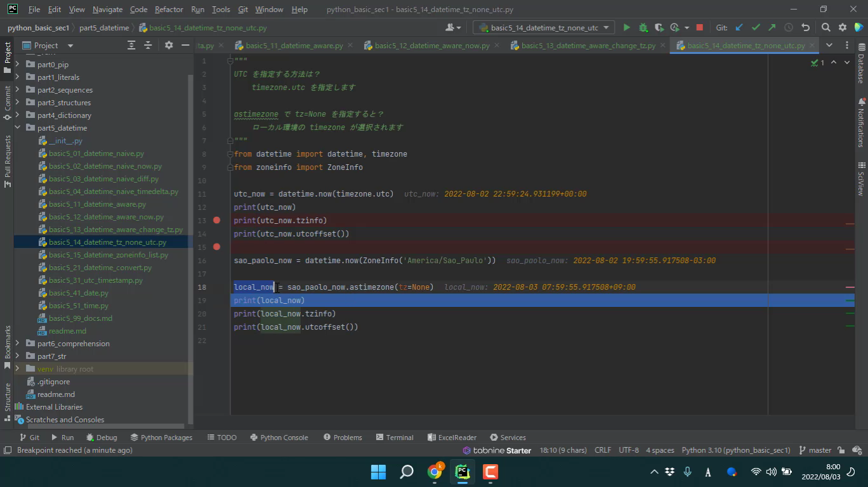Toggle breakpoint on line 13

tap(217, 220)
